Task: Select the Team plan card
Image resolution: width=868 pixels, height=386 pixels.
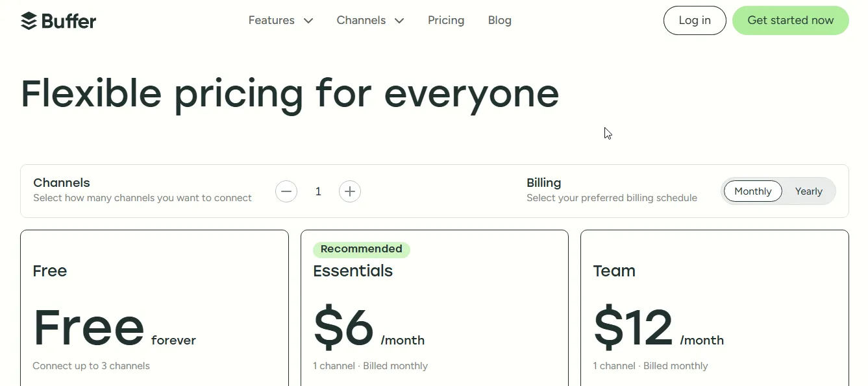Action: 715,308
